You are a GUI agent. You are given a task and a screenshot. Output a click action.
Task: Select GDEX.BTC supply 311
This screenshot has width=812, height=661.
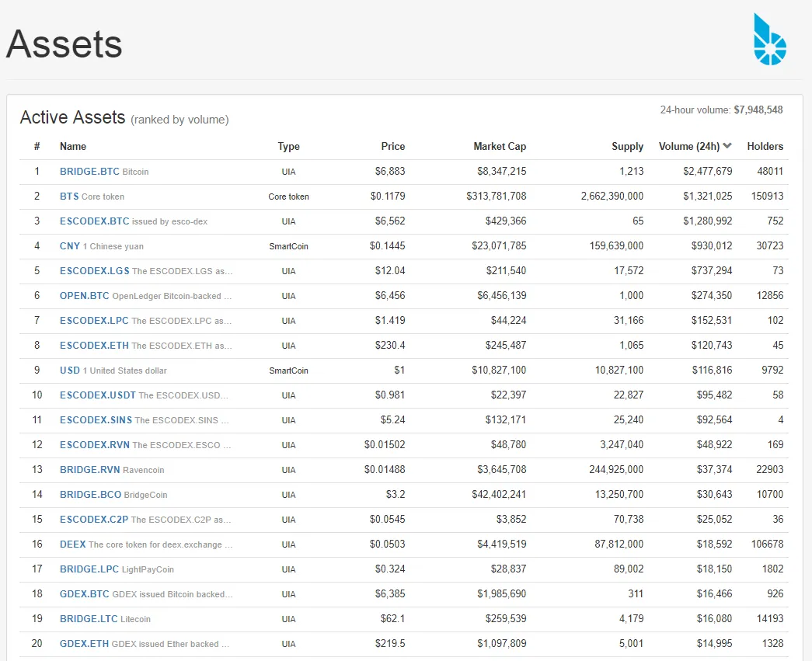coord(636,593)
